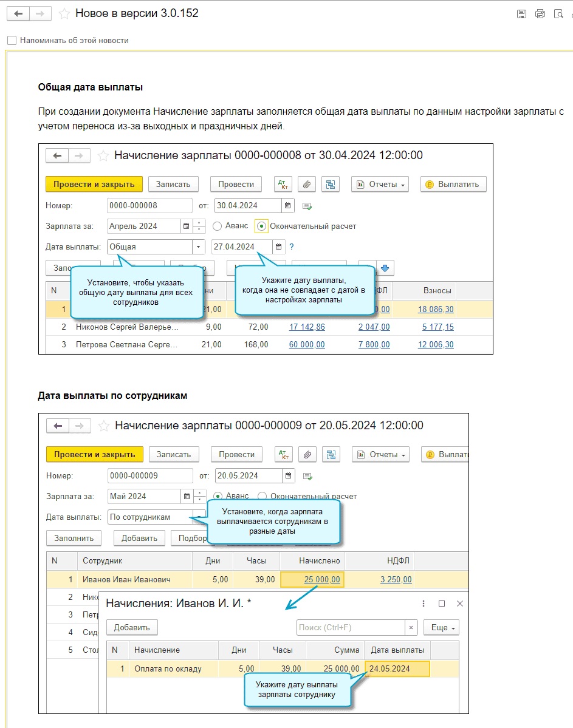This screenshot has width=573, height=728.
Task: Click 'Провести и закрыть' in document 0000-000009
Action: [x=94, y=455]
